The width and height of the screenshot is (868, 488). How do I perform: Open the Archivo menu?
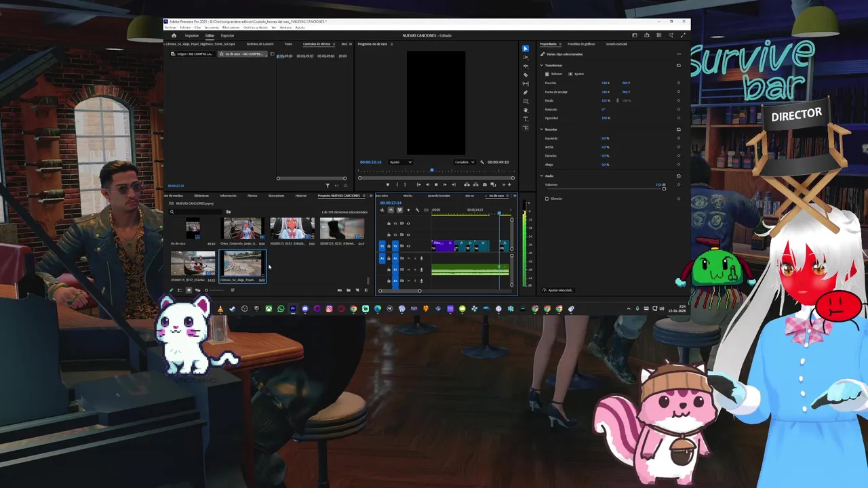pyautogui.click(x=170, y=27)
